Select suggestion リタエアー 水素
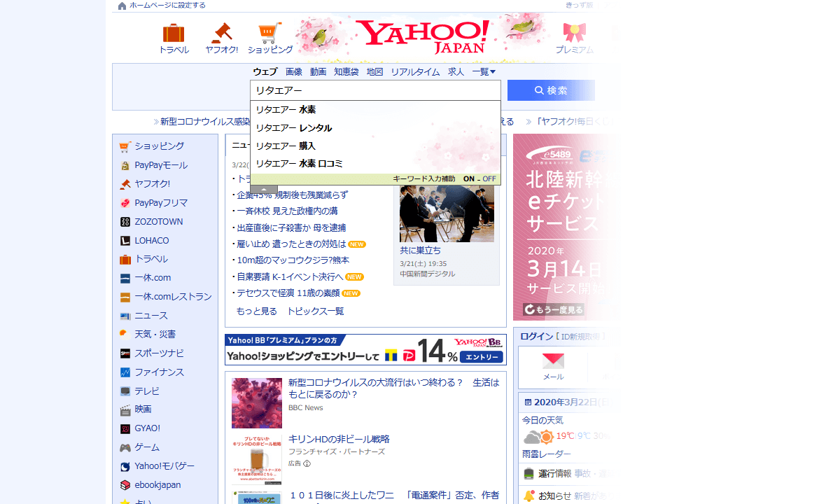This screenshot has width=840, height=504. point(375,110)
